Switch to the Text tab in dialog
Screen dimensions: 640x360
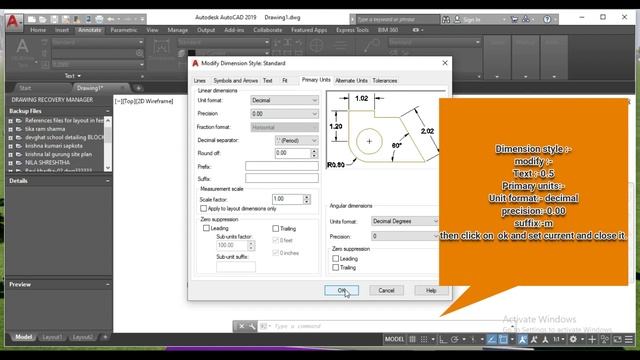click(267, 81)
